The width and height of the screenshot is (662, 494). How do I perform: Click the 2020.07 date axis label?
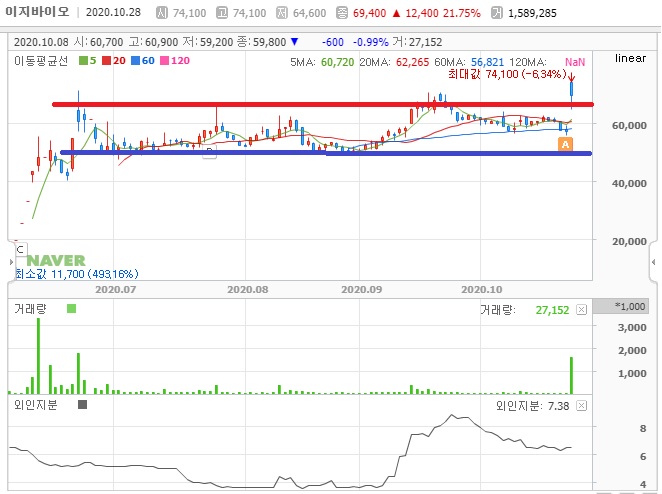tap(115, 290)
